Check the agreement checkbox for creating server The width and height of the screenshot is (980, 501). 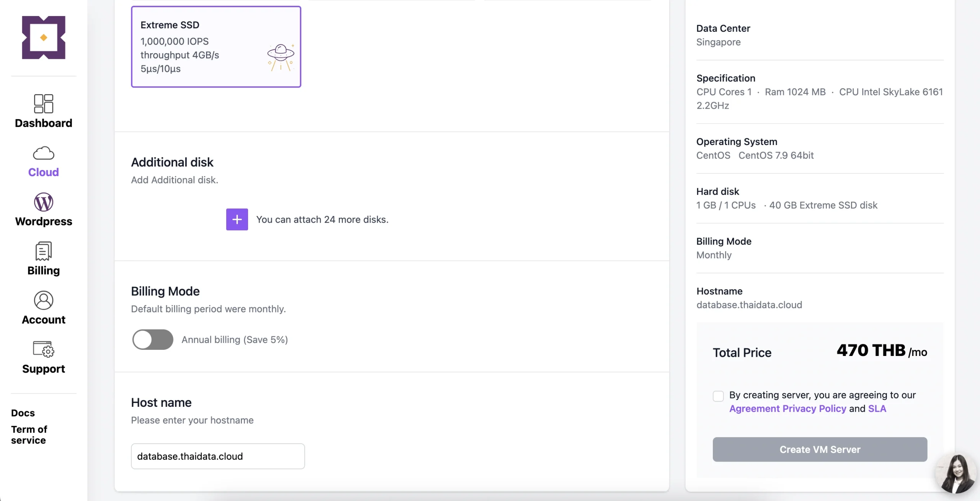(718, 396)
